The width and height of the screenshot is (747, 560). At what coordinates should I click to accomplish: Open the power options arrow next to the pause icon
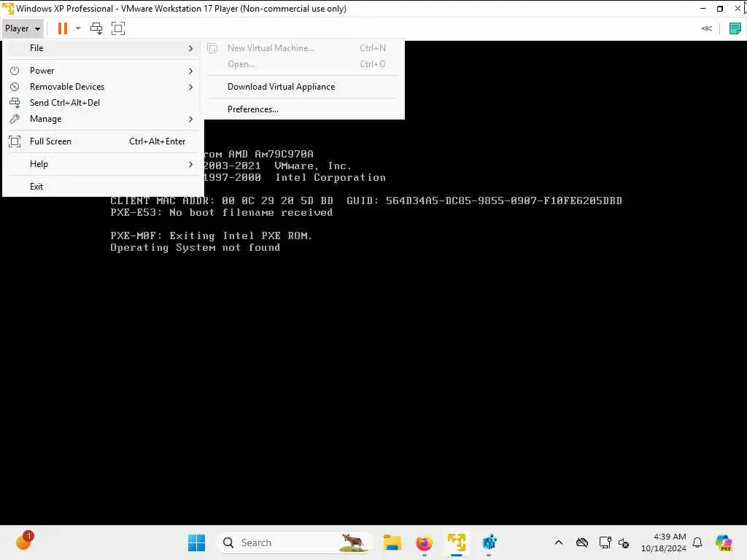click(78, 28)
